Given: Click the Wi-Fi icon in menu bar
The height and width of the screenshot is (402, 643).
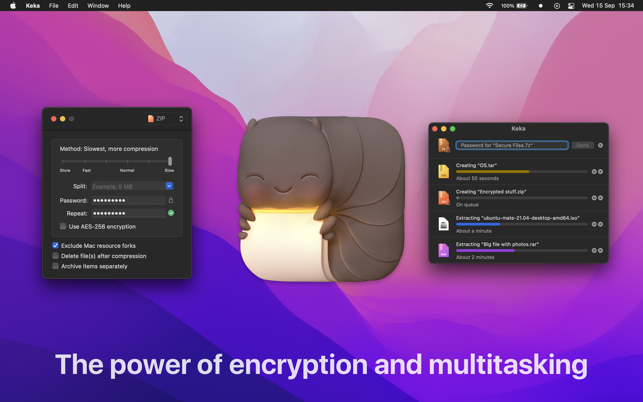Looking at the screenshot, I should point(489,6).
